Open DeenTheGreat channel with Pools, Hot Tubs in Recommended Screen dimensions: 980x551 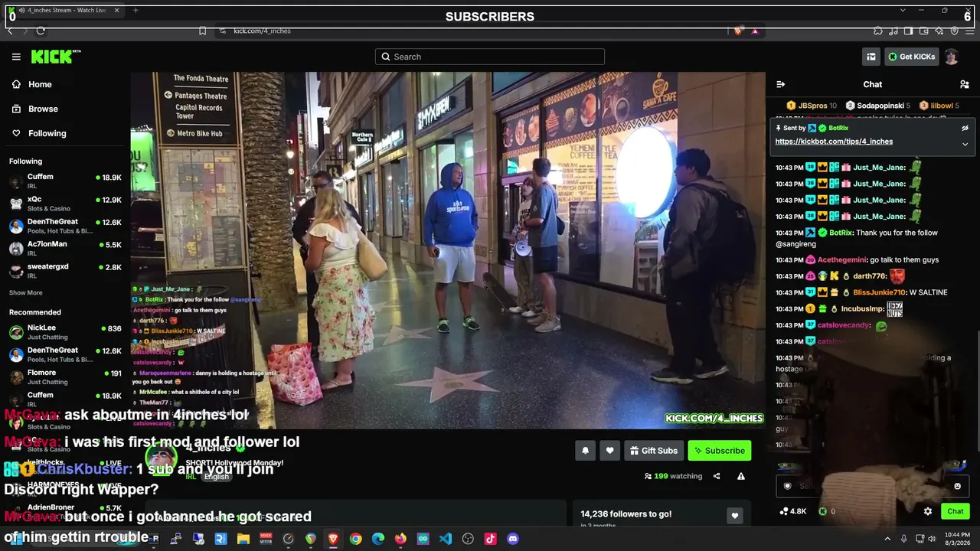tap(65, 354)
